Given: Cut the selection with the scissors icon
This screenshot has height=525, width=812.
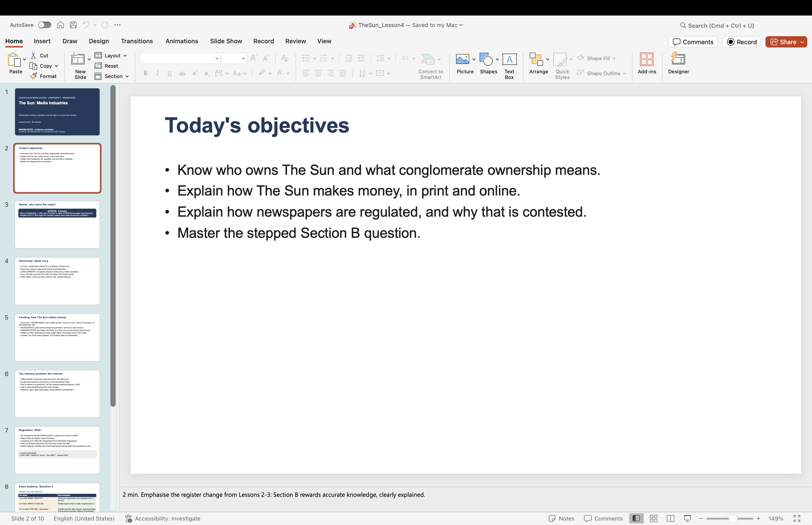Looking at the screenshot, I should tap(33, 55).
